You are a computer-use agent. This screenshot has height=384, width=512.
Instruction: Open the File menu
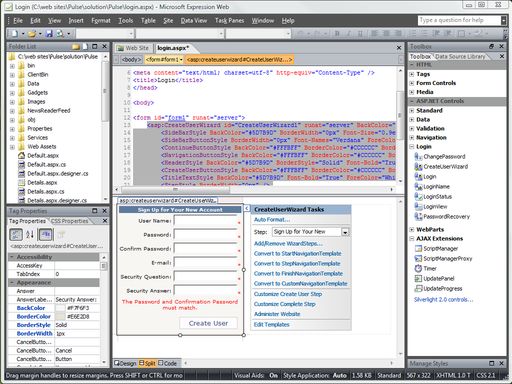pos(18,21)
